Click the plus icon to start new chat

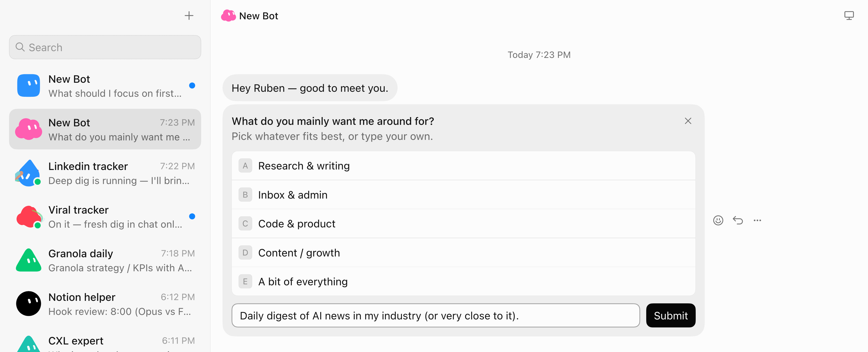point(189,16)
